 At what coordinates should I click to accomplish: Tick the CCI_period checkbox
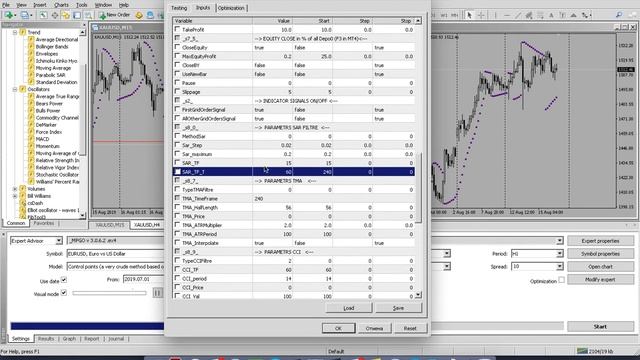[177, 278]
